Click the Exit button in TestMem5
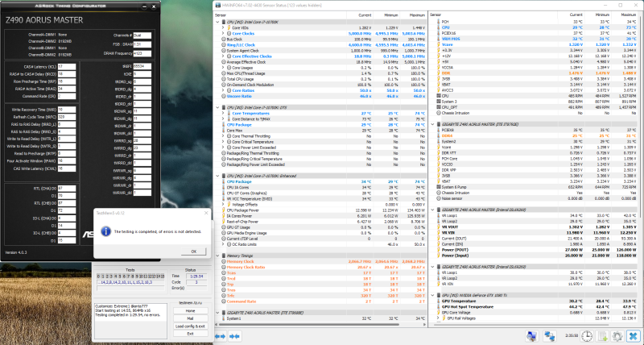The width and height of the screenshot is (644, 345). pos(190,334)
